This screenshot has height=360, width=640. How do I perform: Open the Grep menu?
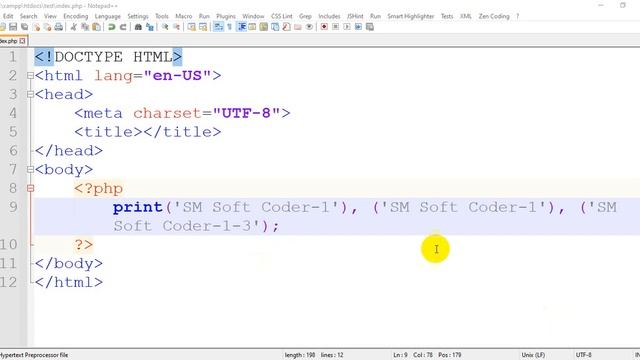pos(305,16)
